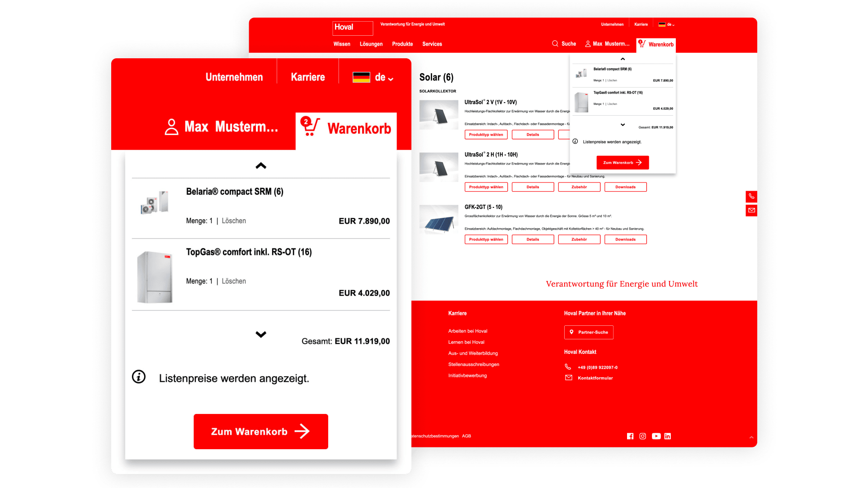Screen dimensions: 868x488
Task: Click the Lösungen navigation menu item
Action: coord(372,43)
